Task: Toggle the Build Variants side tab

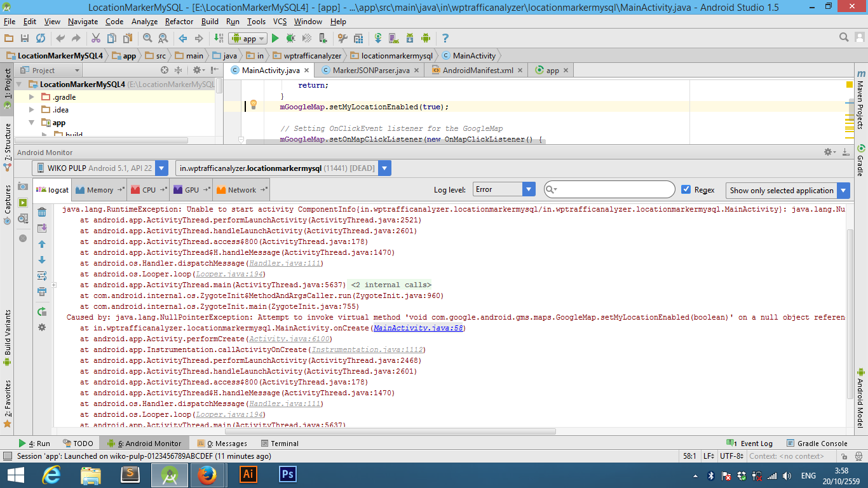Action: point(7,337)
